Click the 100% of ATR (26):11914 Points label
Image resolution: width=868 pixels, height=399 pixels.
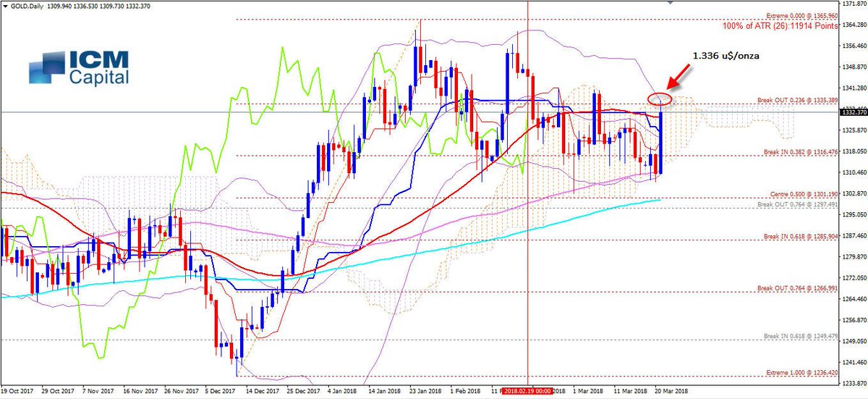click(x=780, y=25)
